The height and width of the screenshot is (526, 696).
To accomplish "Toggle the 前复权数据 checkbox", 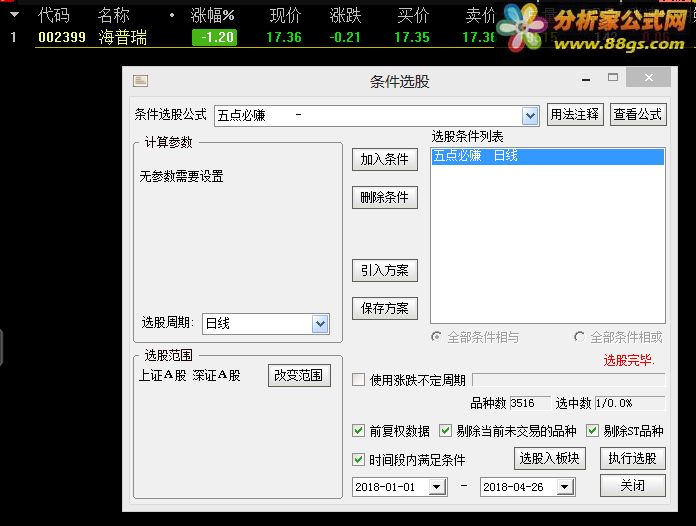I will 358,431.
